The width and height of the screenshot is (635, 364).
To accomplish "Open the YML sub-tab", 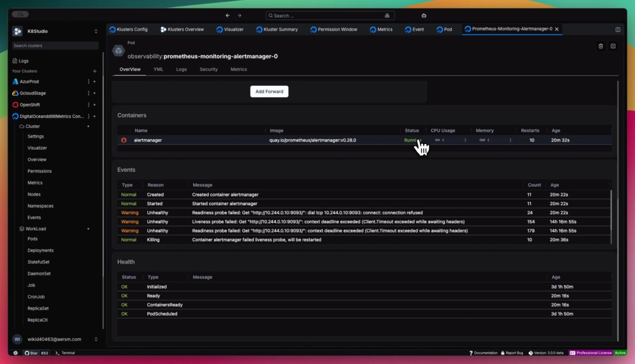I will (x=158, y=69).
